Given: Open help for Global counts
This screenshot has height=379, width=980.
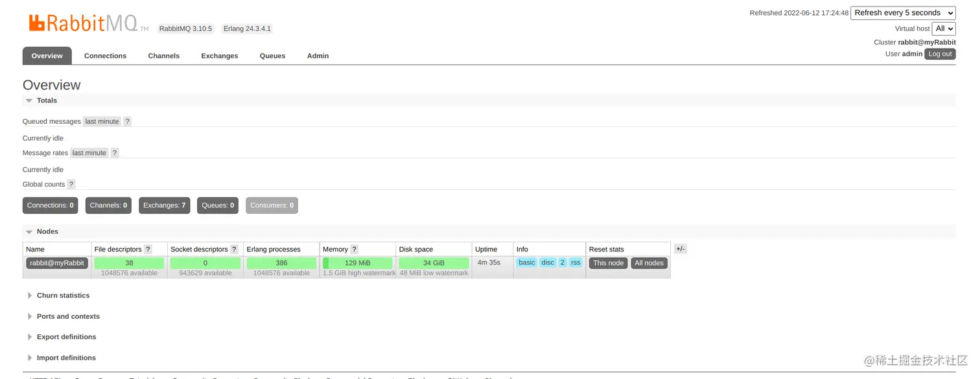Looking at the screenshot, I should [x=71, y=185].
